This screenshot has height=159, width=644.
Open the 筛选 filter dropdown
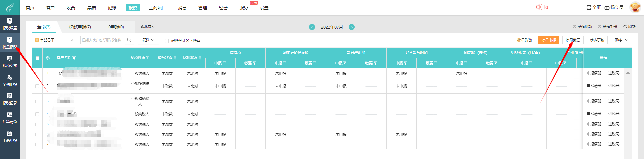click(x=148, y=40)
